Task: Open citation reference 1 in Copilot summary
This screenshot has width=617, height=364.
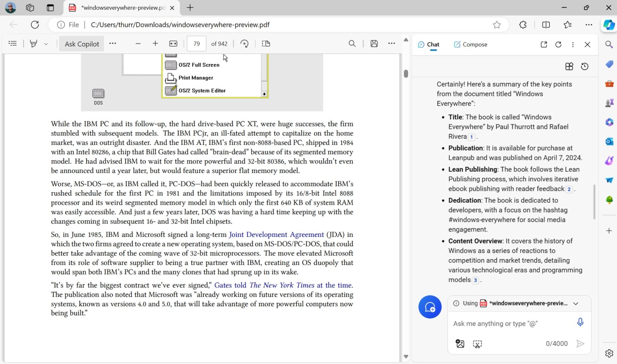Action: [x=472, y=137]
